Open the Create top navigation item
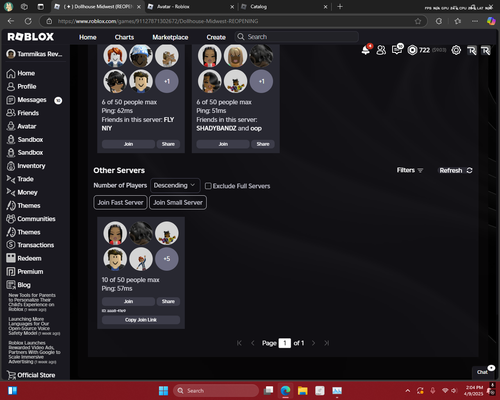500x400 pixels. coord(216,37)
